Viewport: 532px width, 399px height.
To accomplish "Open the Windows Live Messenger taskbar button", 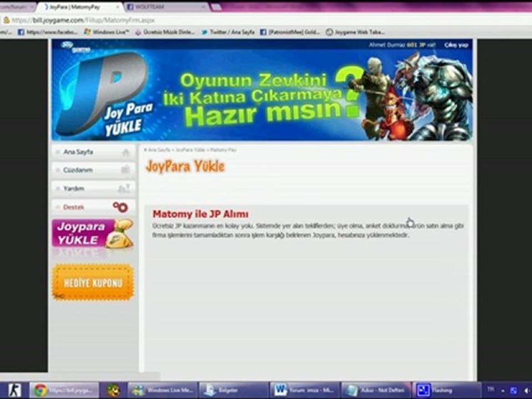I will click(162, 390).
